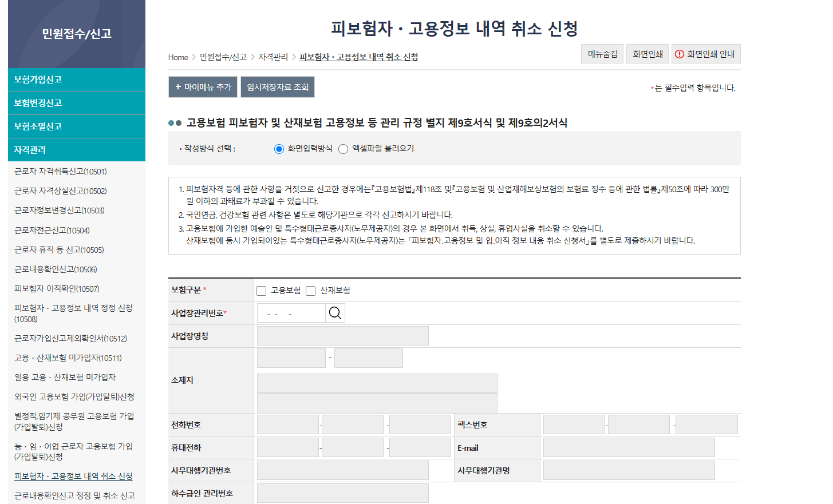Click the first 전화번호 field
This screenshot has height=504, width=833.
[288, 424]
